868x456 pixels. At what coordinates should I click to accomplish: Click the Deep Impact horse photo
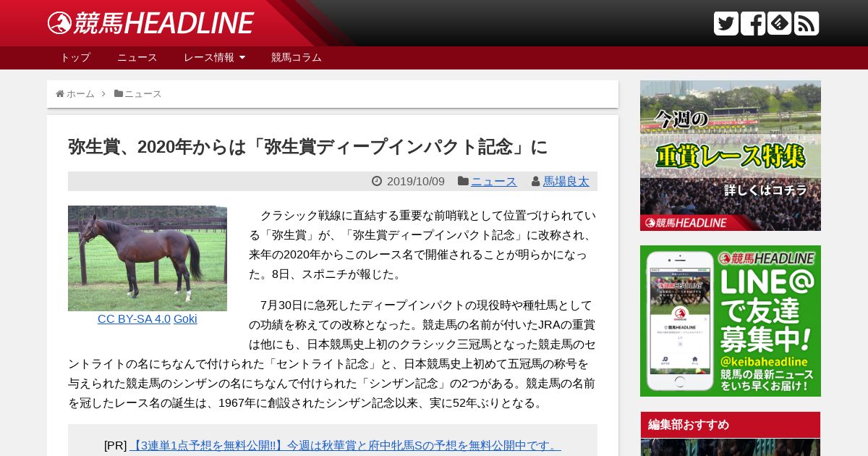(148, 258)
